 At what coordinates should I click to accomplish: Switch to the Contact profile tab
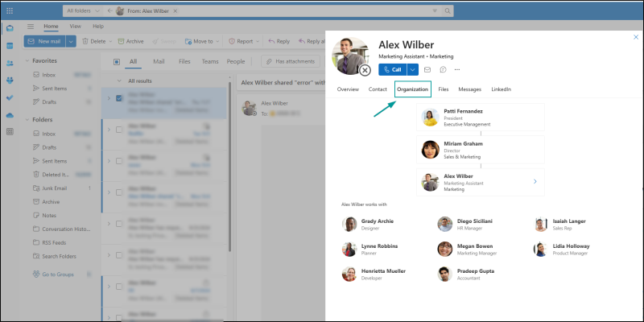click(x=378, y=89)
